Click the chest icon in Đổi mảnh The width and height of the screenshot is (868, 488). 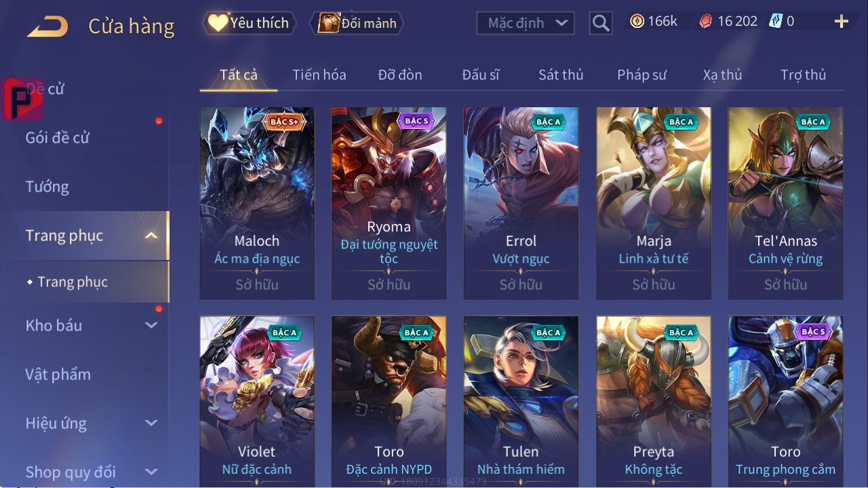coord(329,23)
